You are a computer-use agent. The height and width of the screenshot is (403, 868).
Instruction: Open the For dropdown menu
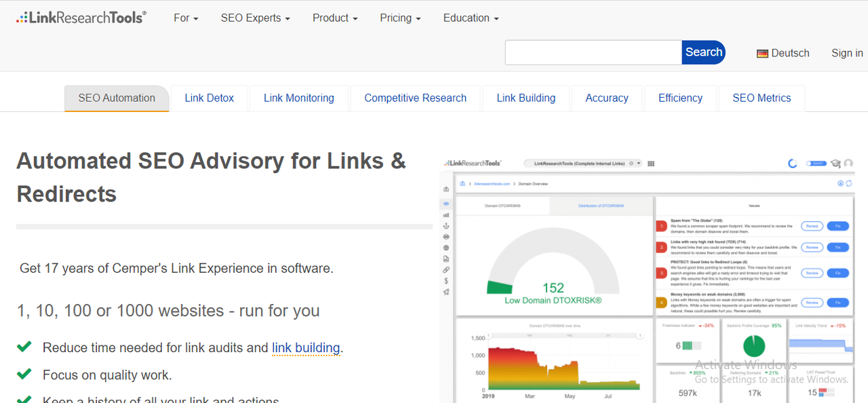pos(186,18)
